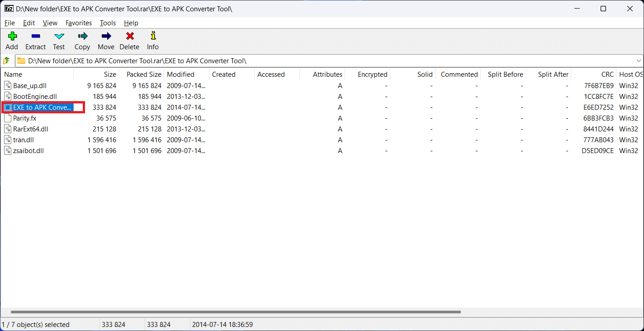Move the selected file

[x=106, y=41]
